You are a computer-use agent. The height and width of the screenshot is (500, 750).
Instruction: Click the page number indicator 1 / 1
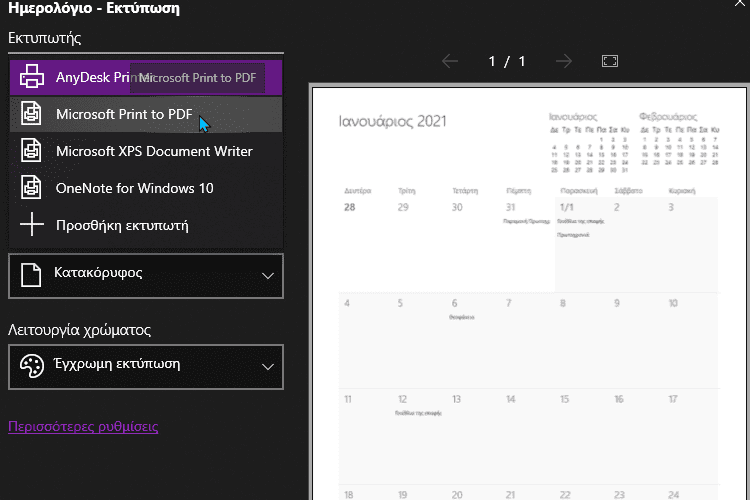507,61
